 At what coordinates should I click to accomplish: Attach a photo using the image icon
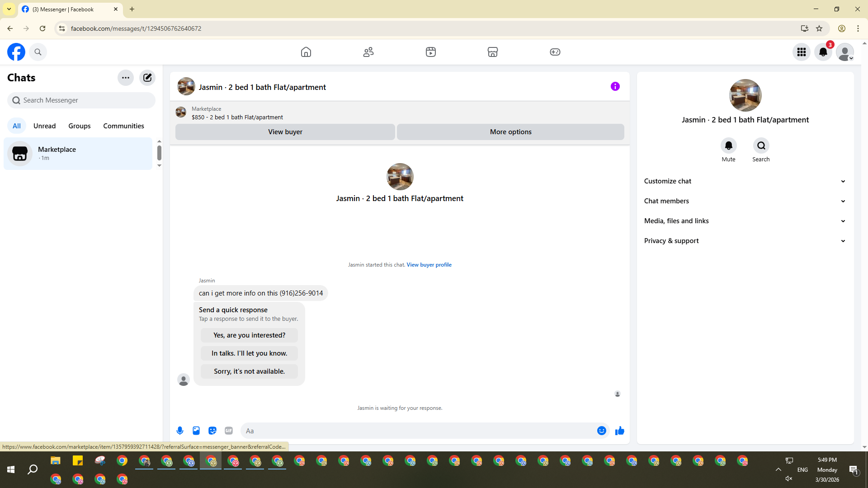[196, 431]
